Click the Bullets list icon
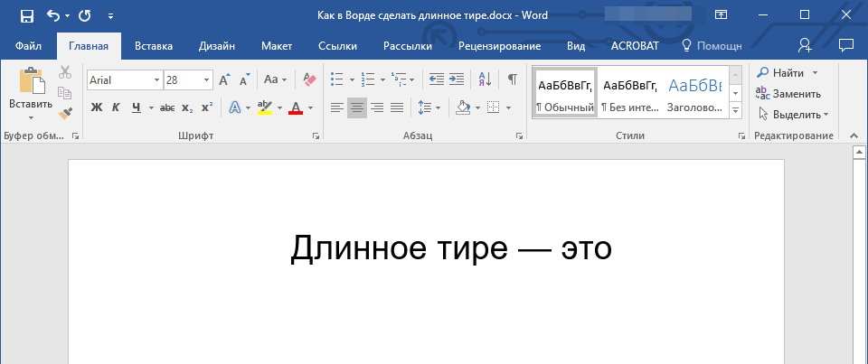The height and width of the screenshot is (364, 868). (x=337, y=79)
